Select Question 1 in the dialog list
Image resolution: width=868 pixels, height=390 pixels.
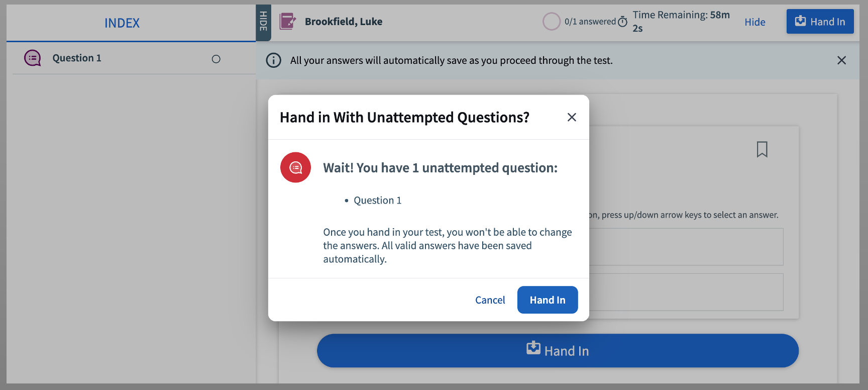click(x=378, y=201)
